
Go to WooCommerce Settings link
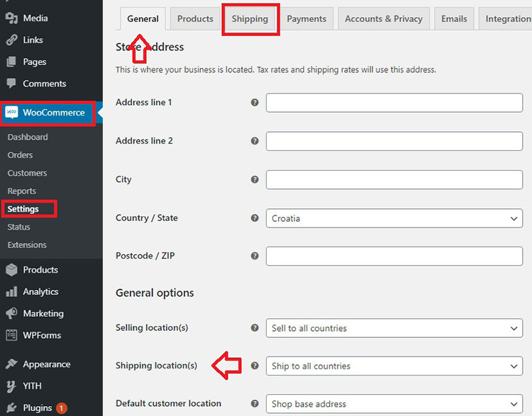pyautogui.click(x=23, y=209)
